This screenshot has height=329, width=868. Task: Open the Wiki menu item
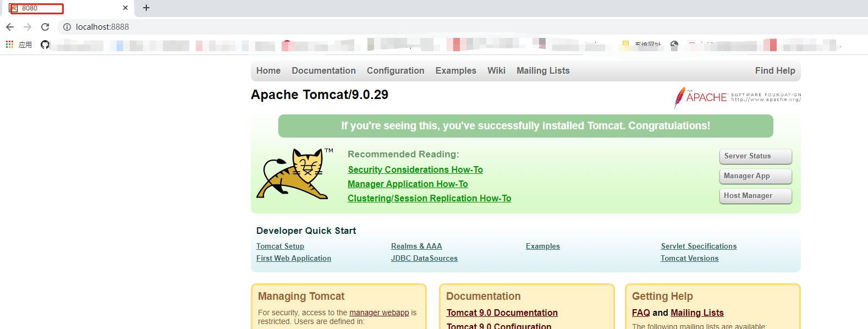pos(496,70)
